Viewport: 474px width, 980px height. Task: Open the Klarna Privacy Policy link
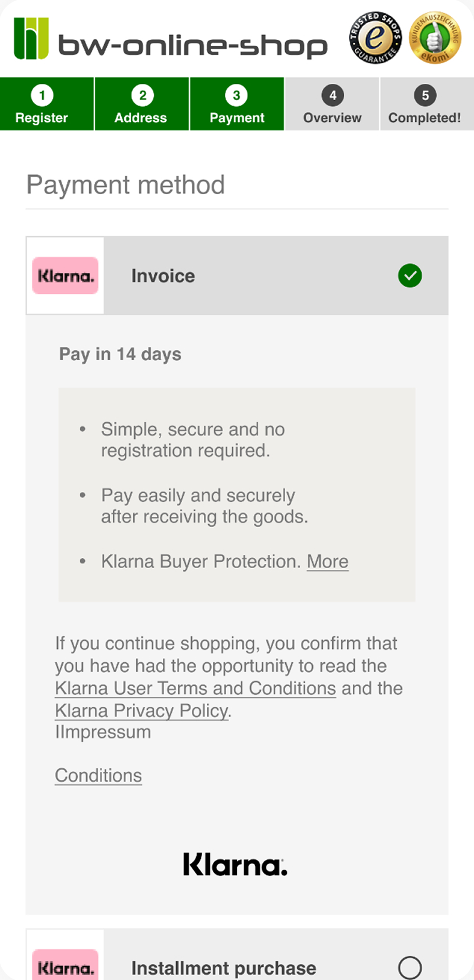coord(142,710)
